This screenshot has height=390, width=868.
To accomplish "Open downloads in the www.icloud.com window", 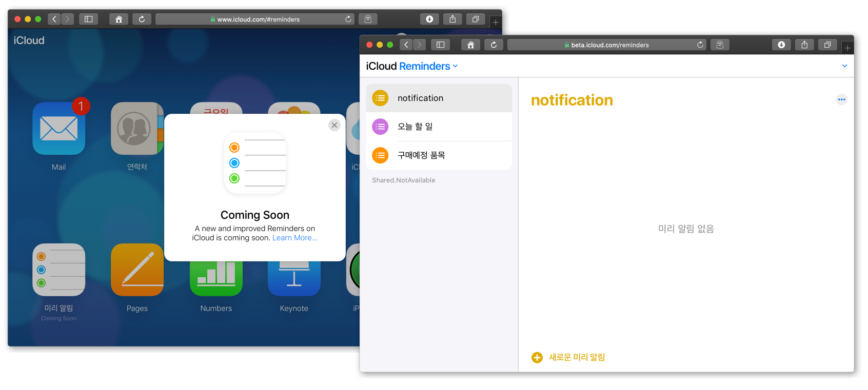I will coord(429,19).
